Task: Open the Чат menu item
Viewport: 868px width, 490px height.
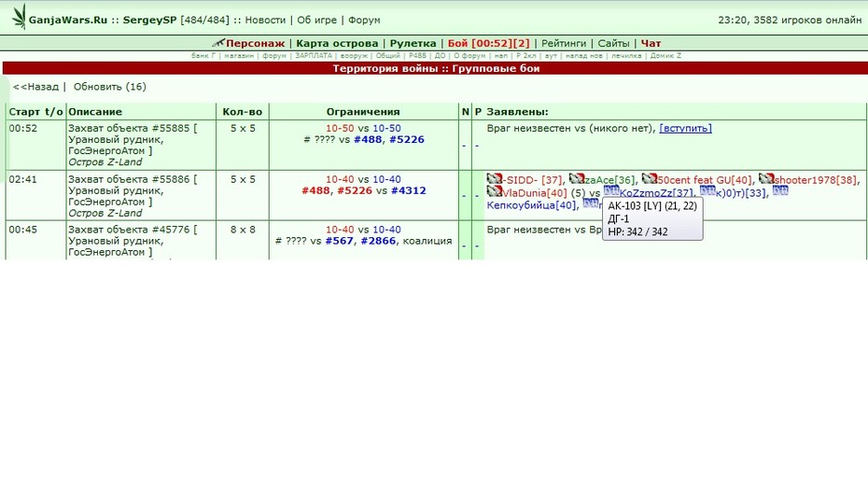Action: [x=651, y=43]
